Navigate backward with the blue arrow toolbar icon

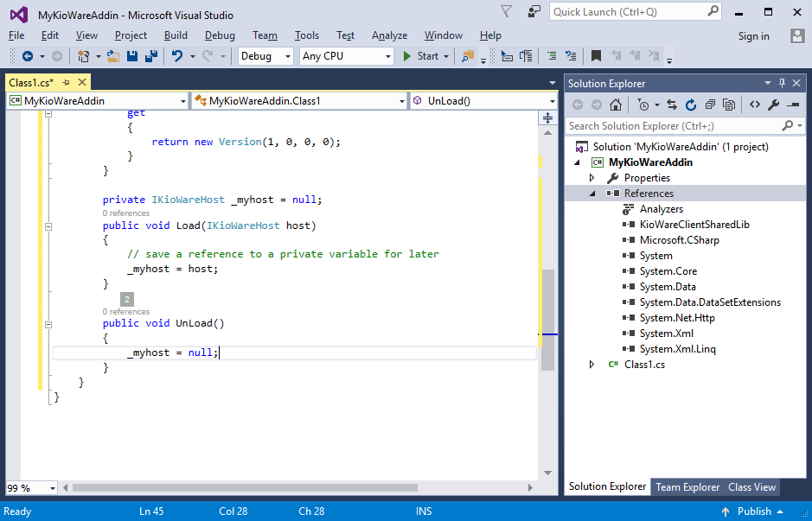[x=28, y=56]
